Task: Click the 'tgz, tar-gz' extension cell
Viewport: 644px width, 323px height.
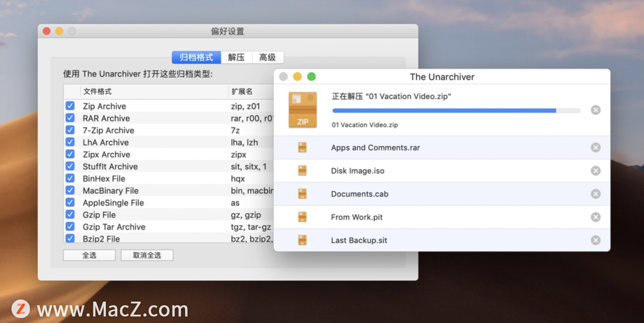Action: tap(251, 226)
